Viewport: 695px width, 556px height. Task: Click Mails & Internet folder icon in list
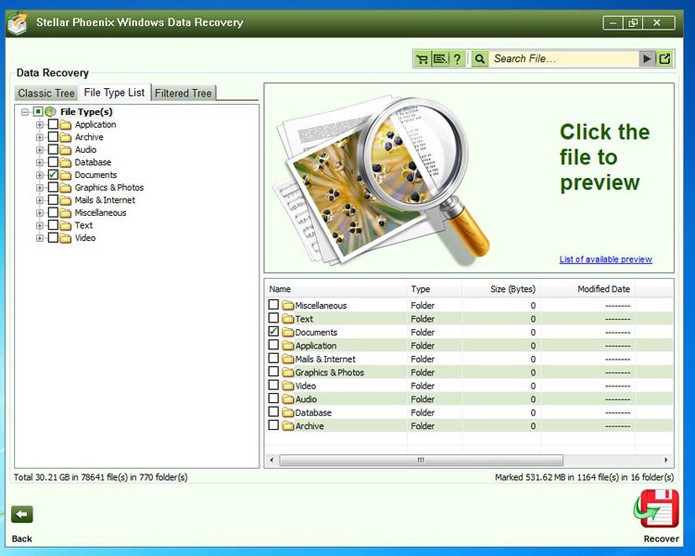pyautogui.click(x=288, y=359)
